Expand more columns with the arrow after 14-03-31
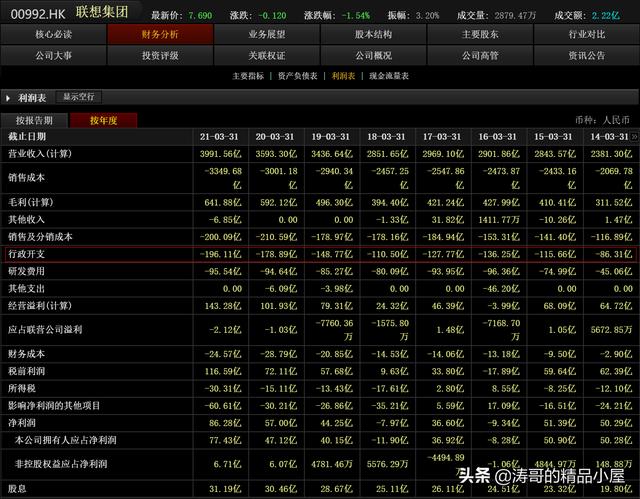The image size is (640, 499). tap(635, 137)
